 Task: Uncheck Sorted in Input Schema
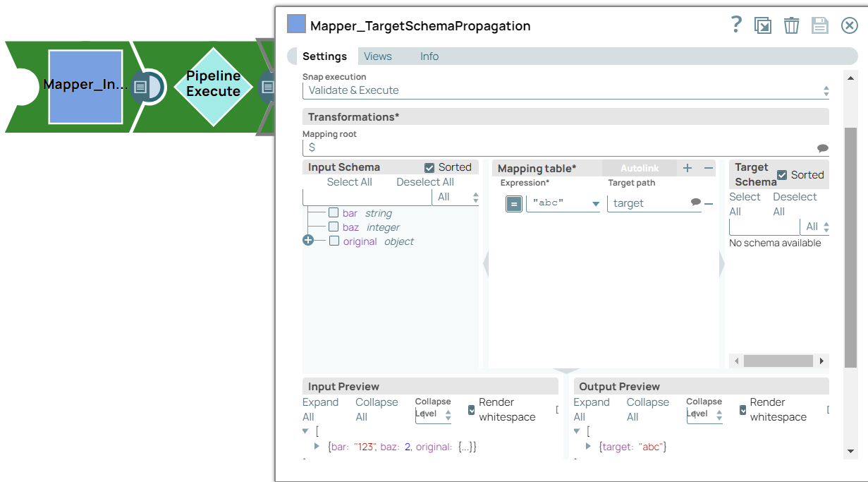point(429,167)
